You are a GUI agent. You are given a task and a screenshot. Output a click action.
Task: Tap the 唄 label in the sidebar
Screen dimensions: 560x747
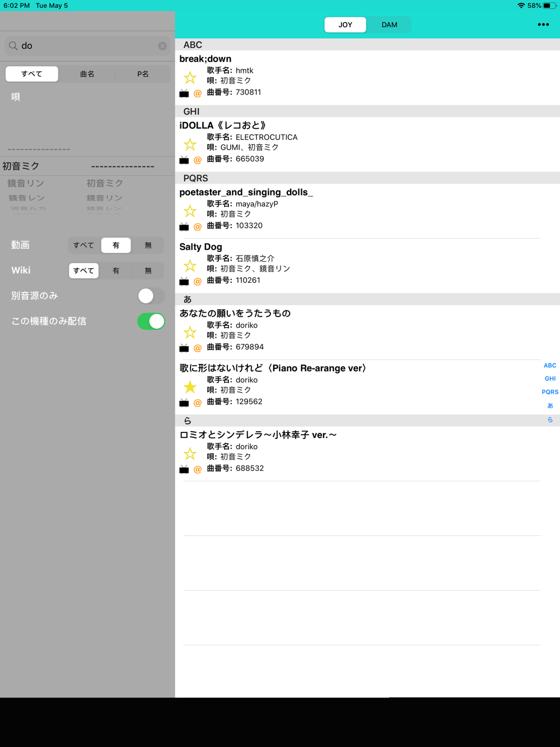click(16, 97)
